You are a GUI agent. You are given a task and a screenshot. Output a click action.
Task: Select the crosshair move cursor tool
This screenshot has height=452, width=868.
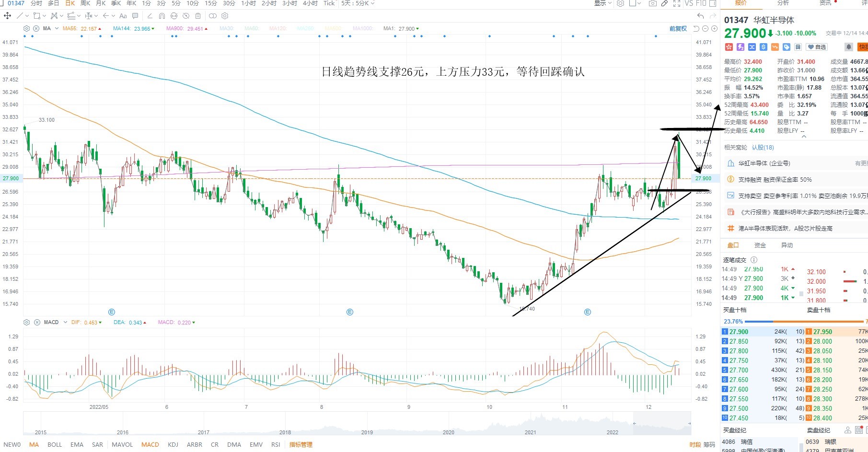pos(7,16)
